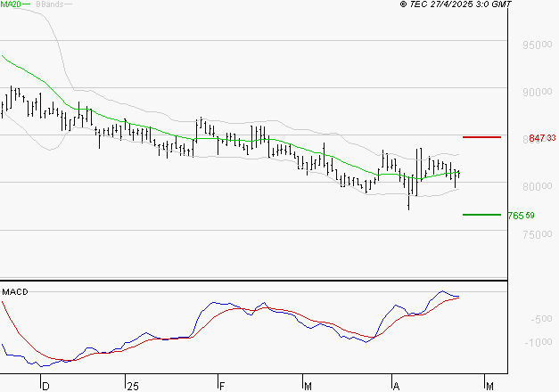Select the green 765.59 support line

[x=481, y=215]
